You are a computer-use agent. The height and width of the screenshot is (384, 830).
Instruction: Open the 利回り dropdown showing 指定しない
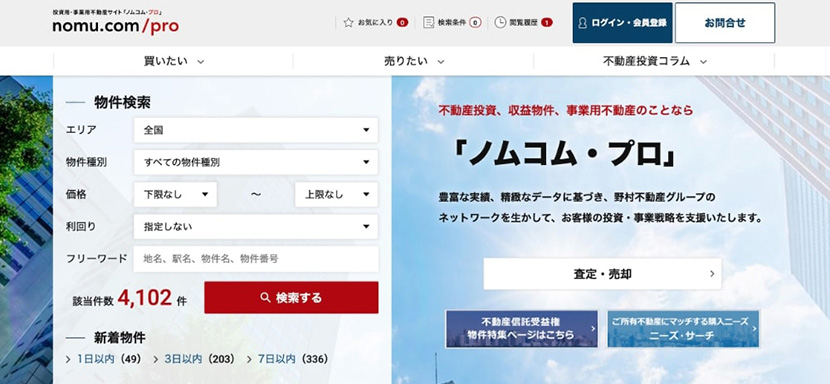point(256,227)
